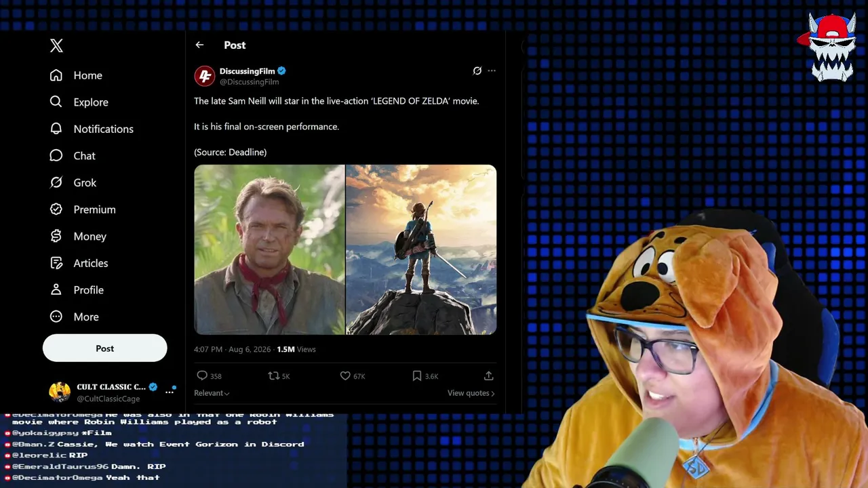Select Profile in the navigation menu

pos(89,289)
